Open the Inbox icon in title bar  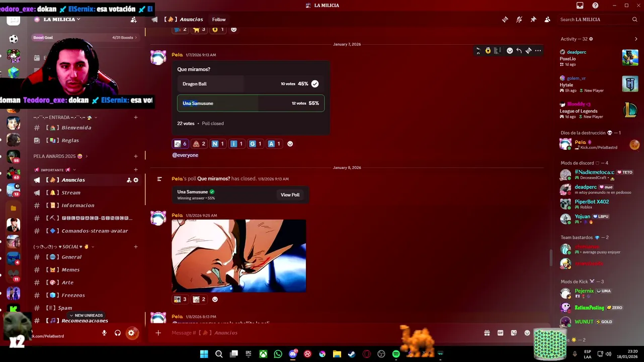click(x=580, y=6)
